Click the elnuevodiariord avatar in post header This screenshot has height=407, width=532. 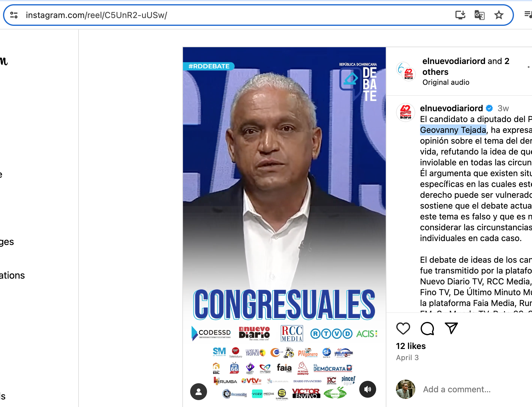pyautogui.click(x=406, y=71)
